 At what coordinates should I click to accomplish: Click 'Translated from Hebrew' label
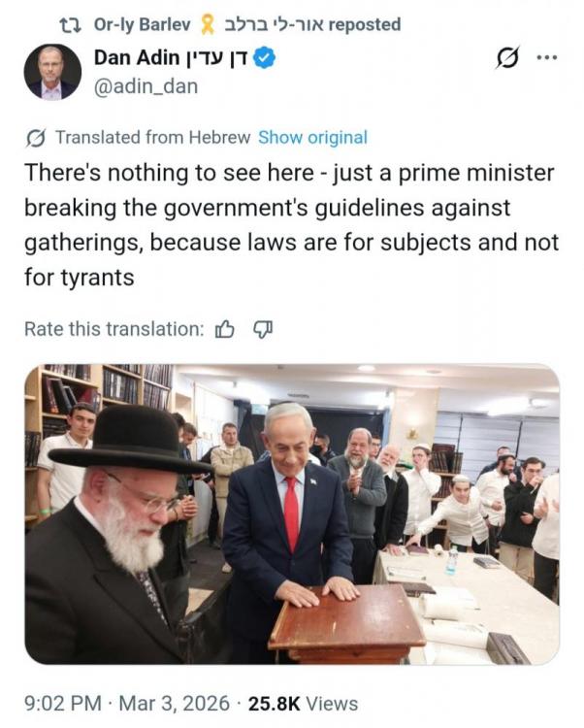153,138
